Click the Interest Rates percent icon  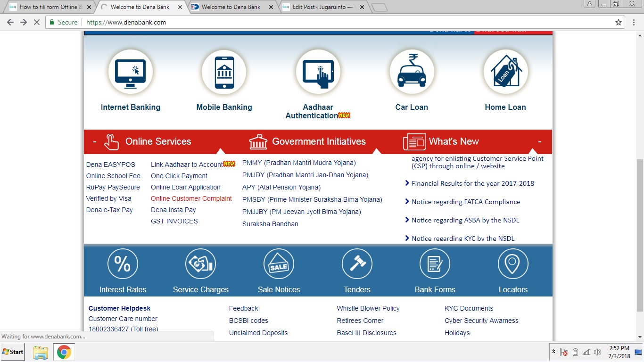123,264
